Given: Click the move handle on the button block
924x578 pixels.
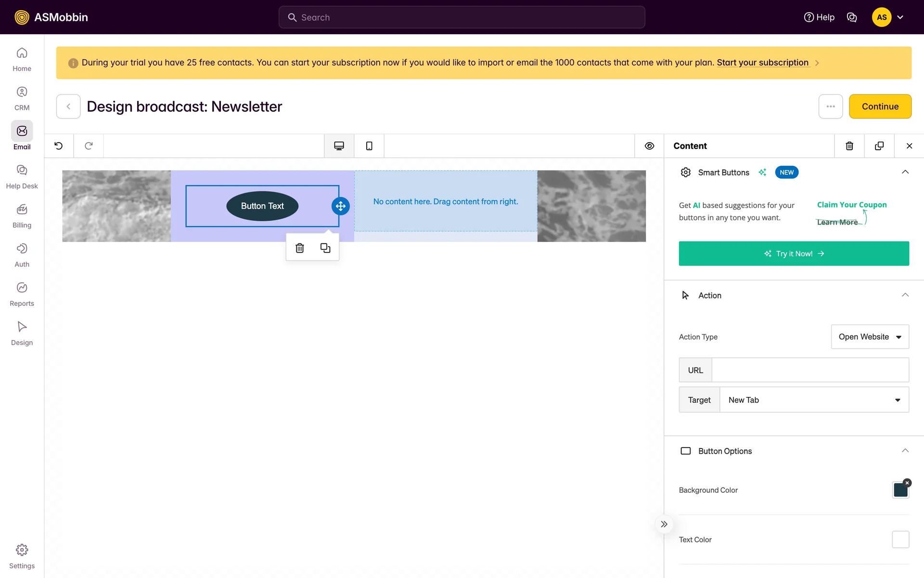Looking at the screenshot, I should [x=340, y=206].
